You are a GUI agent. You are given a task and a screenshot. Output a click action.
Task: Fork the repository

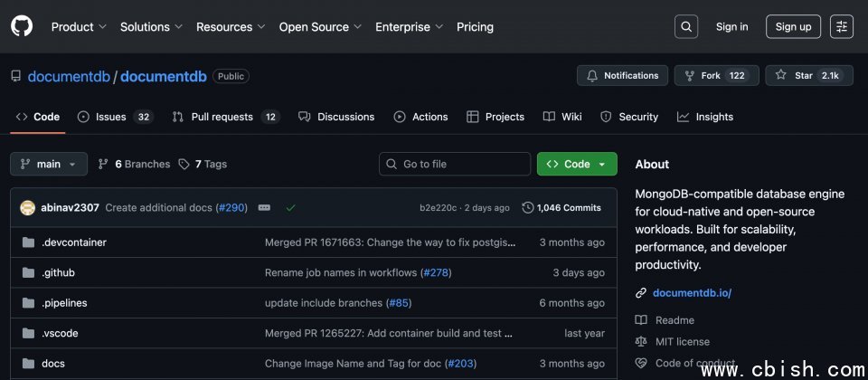[x=716, y=75]
